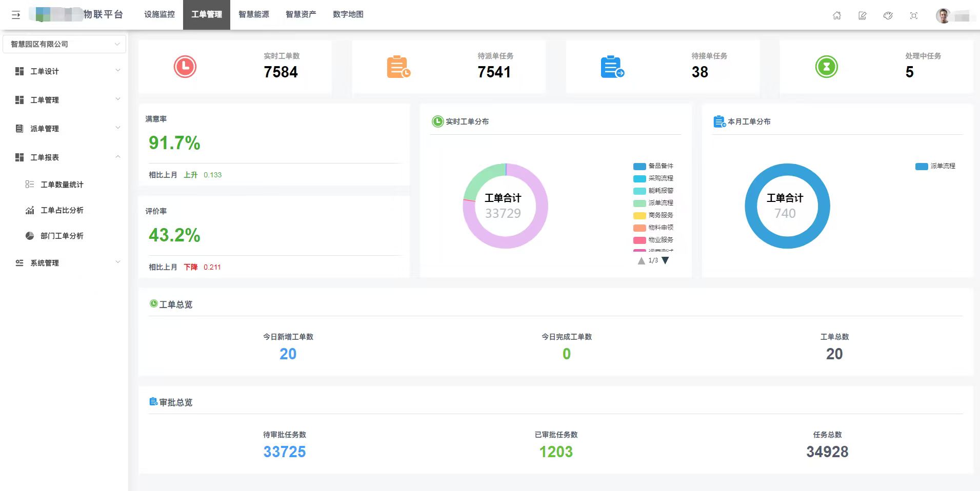Viewport: 980px width, 491px height.
Task: Click legend next page down arrow
Action: (666, 260)
